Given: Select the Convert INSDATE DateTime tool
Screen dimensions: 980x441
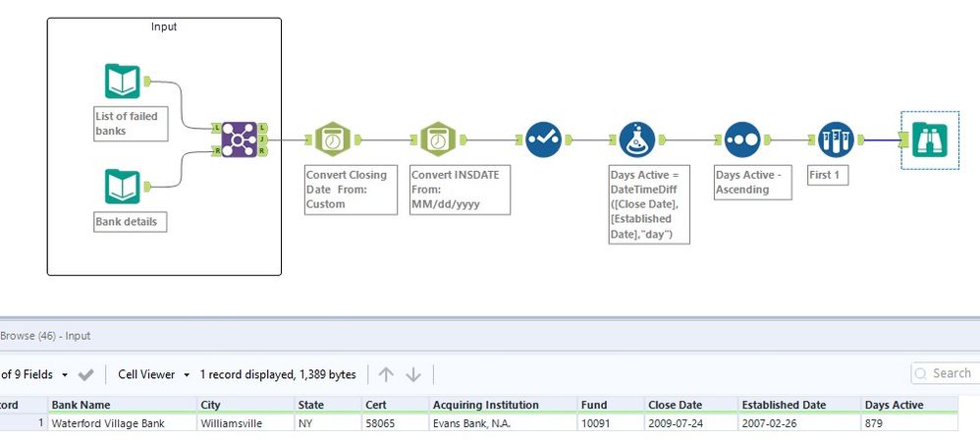Looking at the screenshot, I should tap(438, 139).
